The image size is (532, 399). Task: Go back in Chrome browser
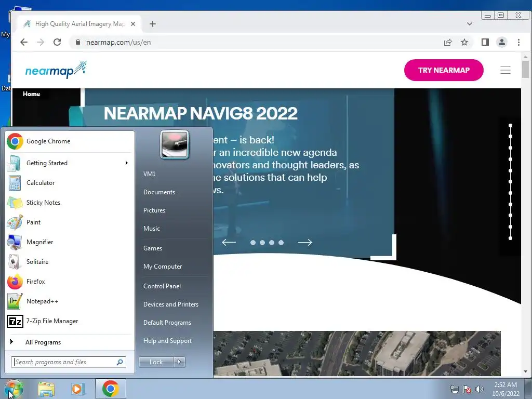pos(24,42)
